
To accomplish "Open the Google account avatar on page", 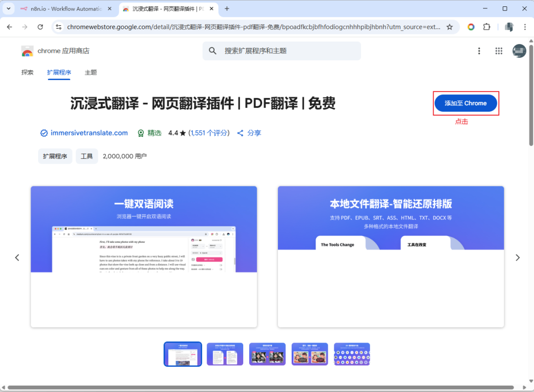I will coord(519,51).
